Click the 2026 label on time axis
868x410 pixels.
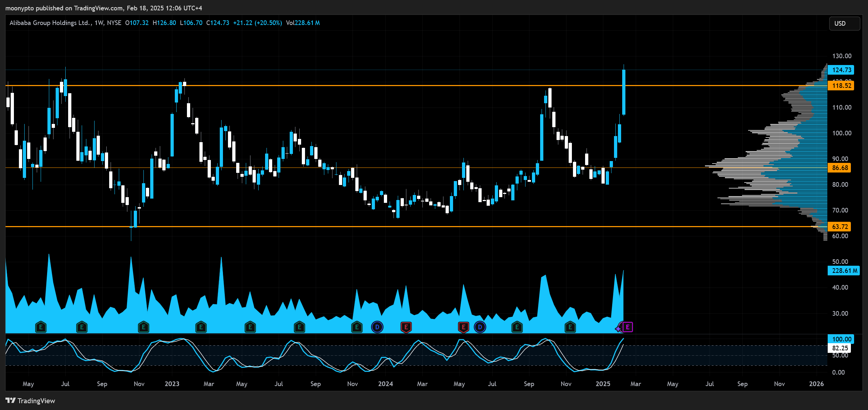(816, 384)
